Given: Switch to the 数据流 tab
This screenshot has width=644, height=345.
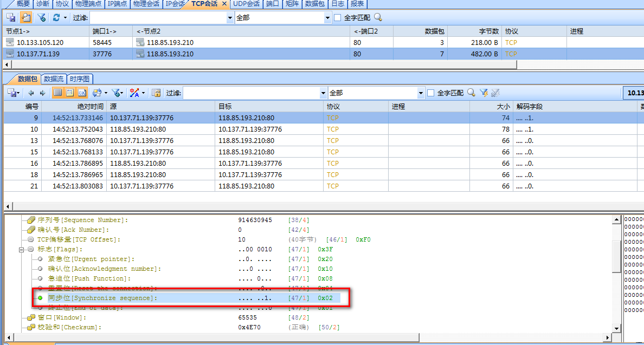Looking at the screenshot, I should pos(54,79).
